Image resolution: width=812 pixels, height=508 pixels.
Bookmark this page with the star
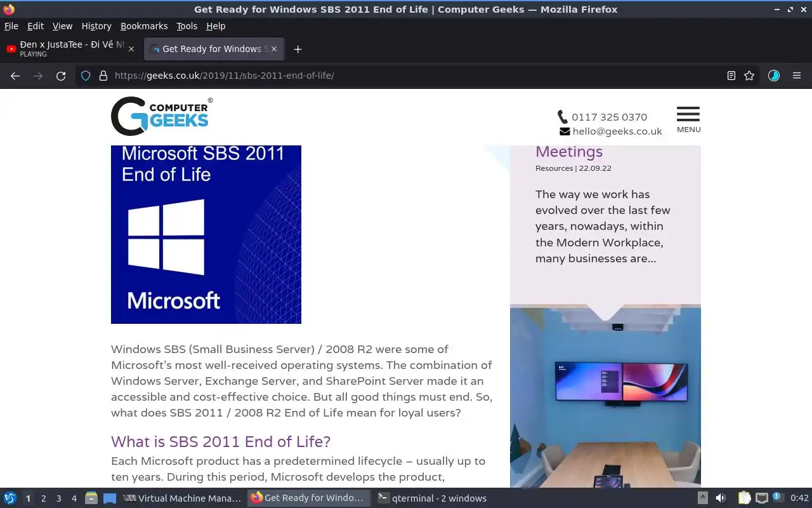[x=749, y=76]
